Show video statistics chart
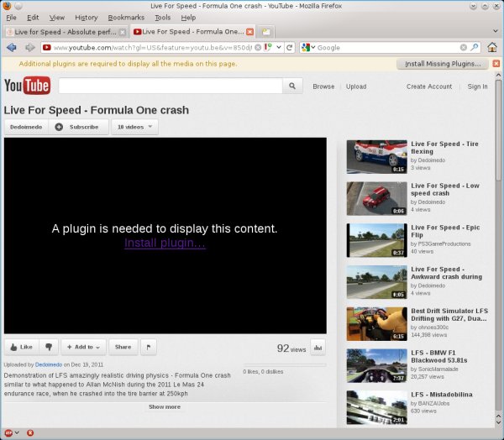Image resolution: width=504 pixels, height=440 pixels. 318,347
